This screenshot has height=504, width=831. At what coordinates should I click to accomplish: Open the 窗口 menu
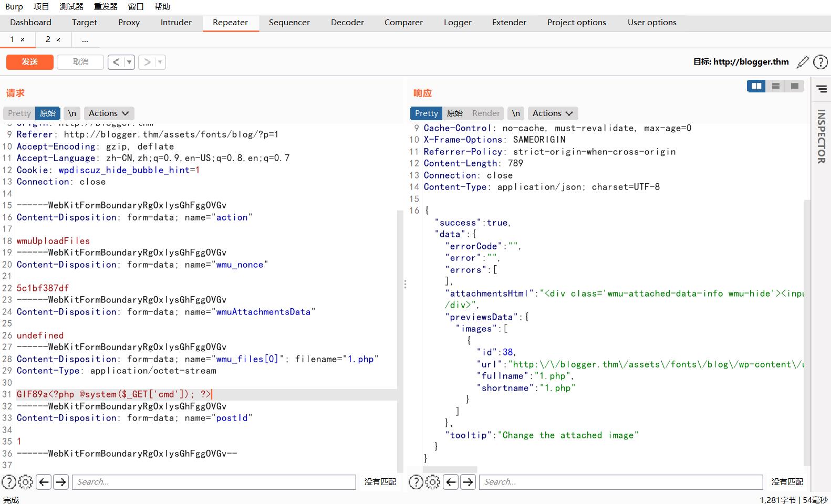click(136, 7)
